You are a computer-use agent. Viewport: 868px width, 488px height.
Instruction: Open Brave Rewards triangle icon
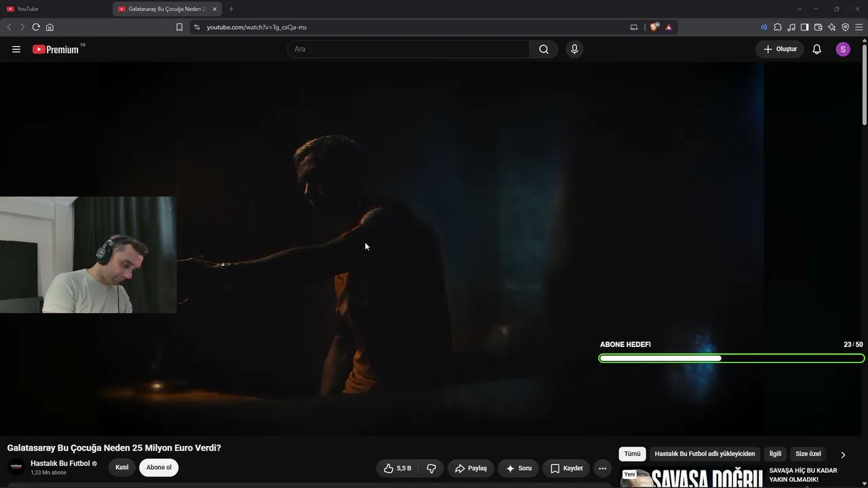click(669, 27)
